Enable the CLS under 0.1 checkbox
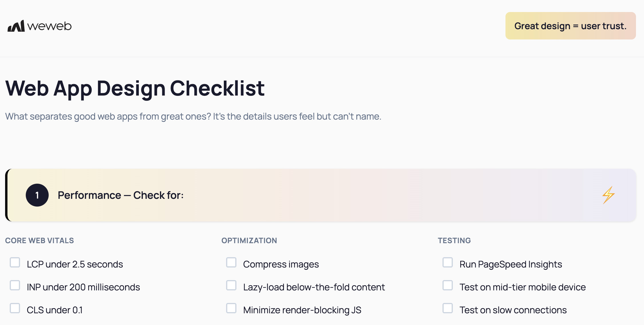The width and height of the screenshot is (644, 325). point(15,308)
